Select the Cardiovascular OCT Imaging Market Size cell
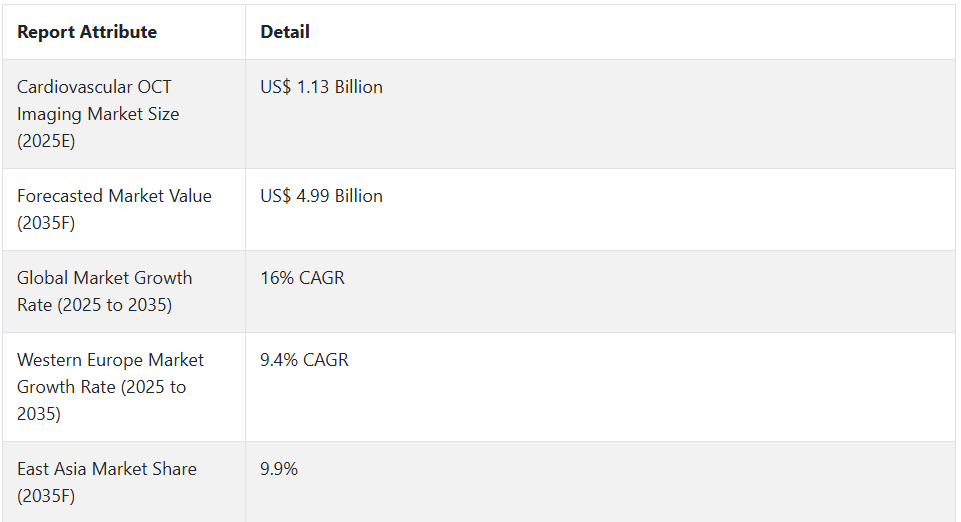The image size is (961, 522). tap(124, 114)
